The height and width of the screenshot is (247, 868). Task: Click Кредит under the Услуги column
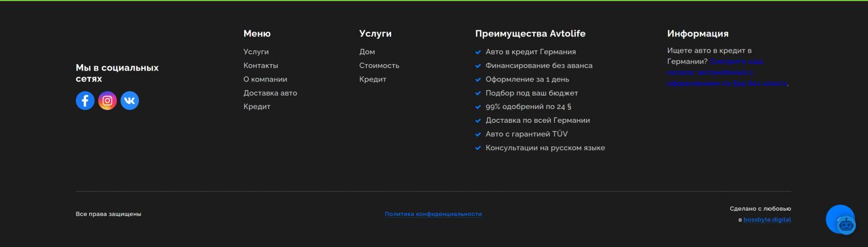(x=373, y=79)
